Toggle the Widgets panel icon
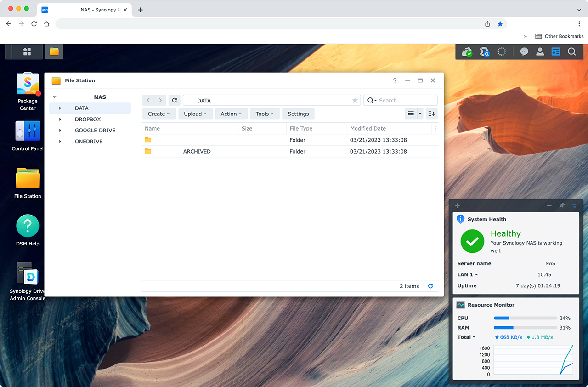Screen dimensions: 588x387 (x=556, y=52)
